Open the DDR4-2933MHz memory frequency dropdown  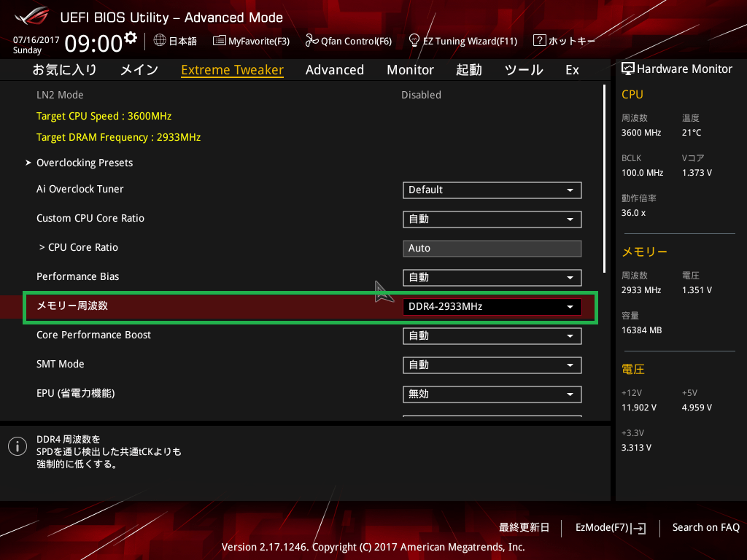492,307
